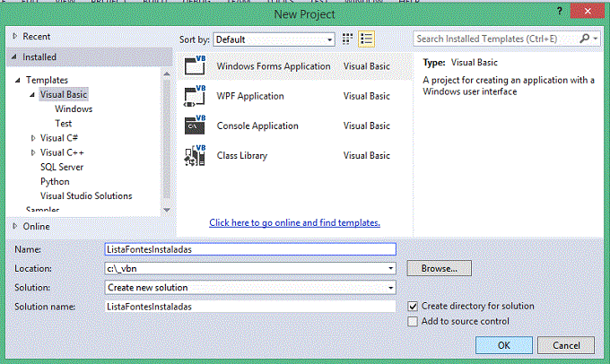This screenshot has width=610, height=364.
Task: Select Console Application template name
Action: (x=257, y=126)
